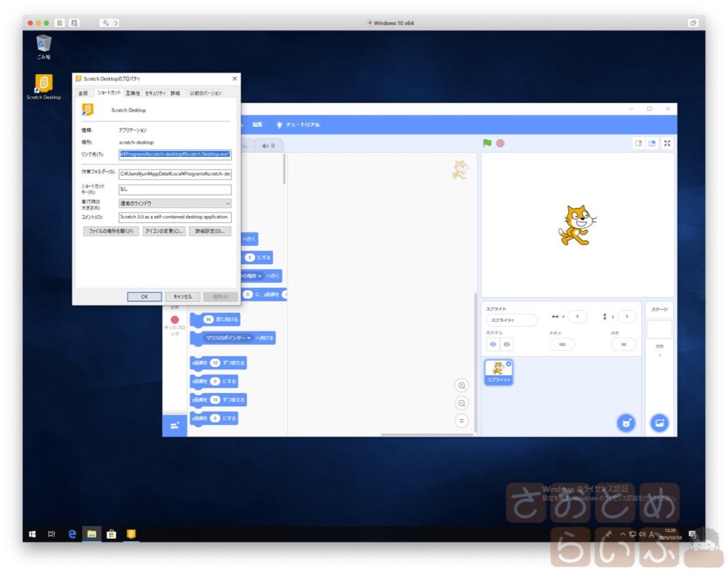The width and height of the screenshot is (728, 572).
Task: Select the 作ったブロック red category circle
Action: (175, 320)
